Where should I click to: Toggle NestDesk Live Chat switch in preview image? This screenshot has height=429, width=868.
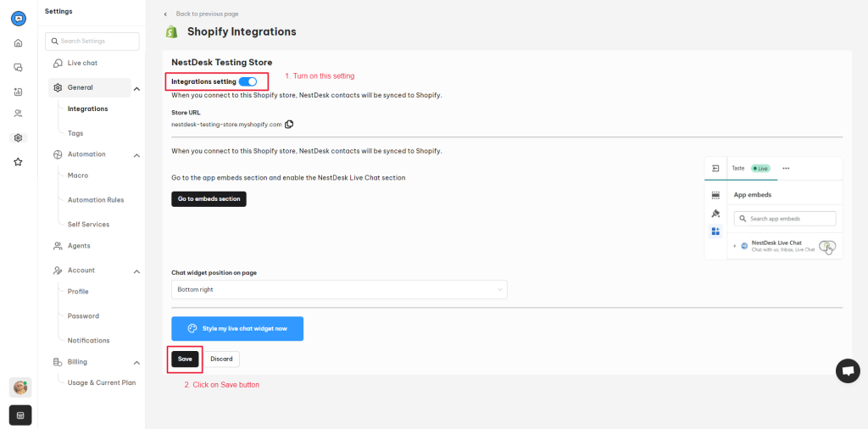click(x=827, y=246)
